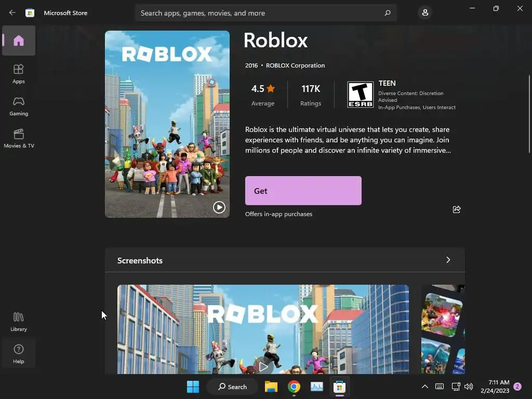Click the search apps input field
The height and width of the screenshot is (399, 532).
266,13
